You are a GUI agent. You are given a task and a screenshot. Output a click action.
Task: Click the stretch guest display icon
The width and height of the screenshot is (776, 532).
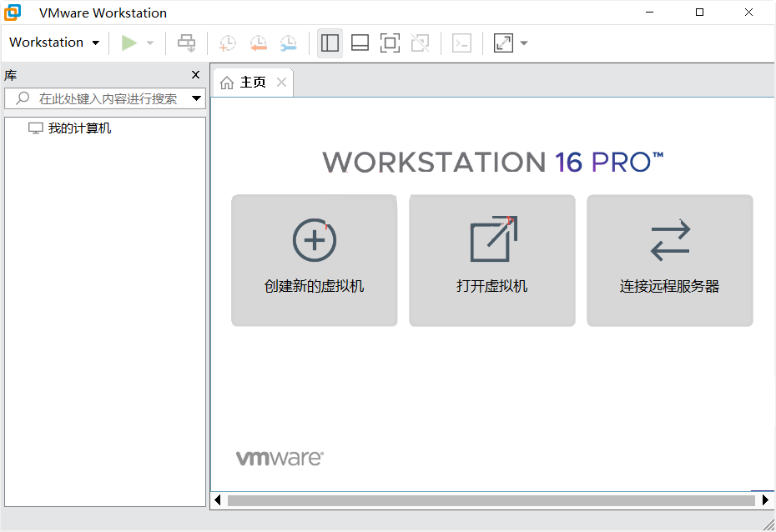coord(503,43)
